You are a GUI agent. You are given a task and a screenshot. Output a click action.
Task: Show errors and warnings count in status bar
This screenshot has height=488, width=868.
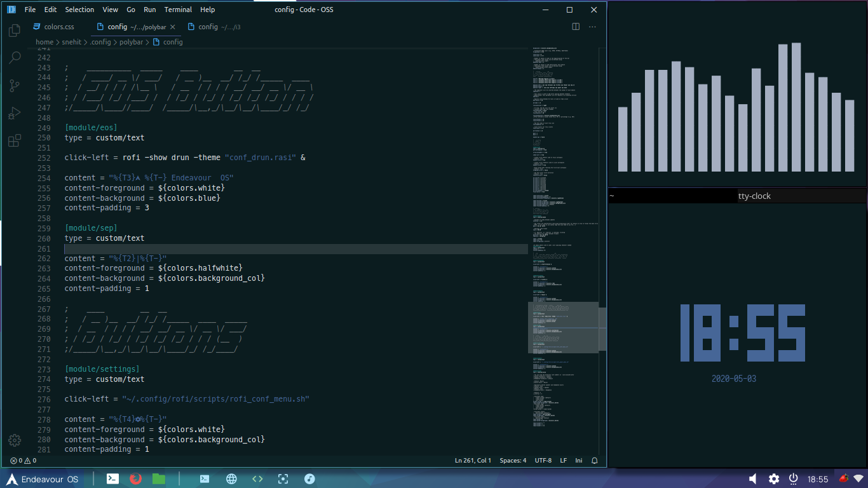click(x=23, y=461)
